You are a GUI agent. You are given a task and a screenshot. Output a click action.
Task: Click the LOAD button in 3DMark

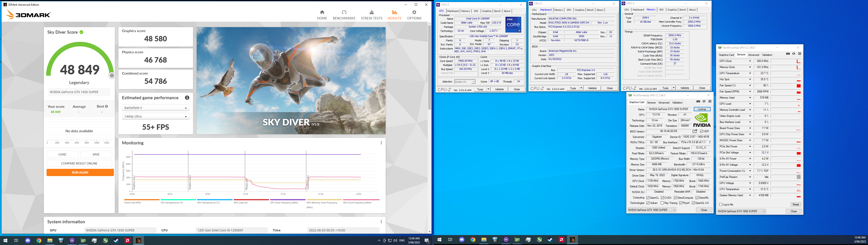(62, 154)
